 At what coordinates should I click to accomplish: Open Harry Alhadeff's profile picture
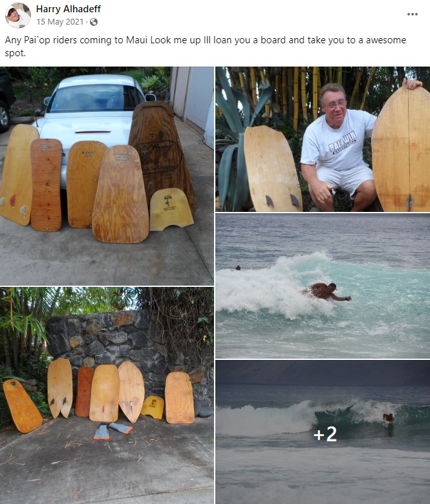pos(17,15)
